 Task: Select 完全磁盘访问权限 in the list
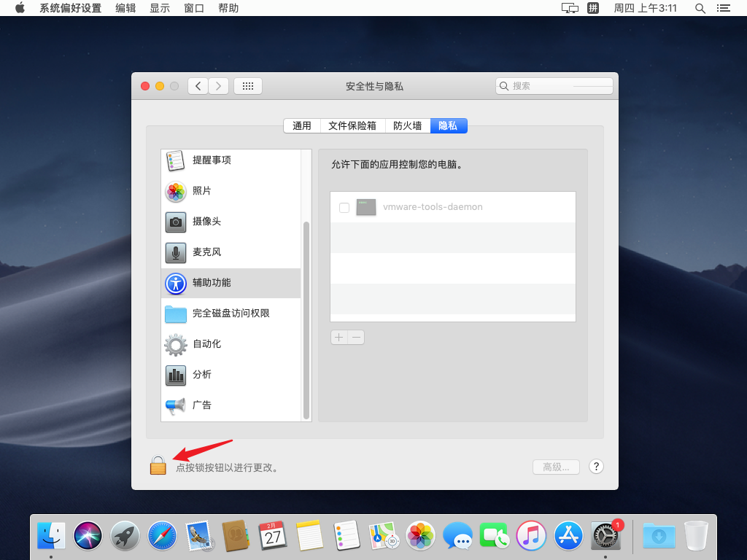[x=231, y=314]
